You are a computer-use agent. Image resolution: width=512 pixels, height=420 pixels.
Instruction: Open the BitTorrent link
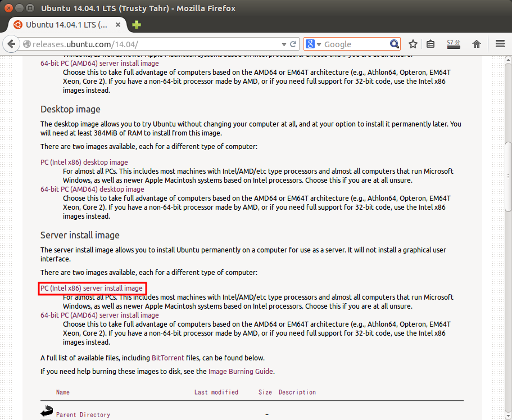[x=167, y=358]
